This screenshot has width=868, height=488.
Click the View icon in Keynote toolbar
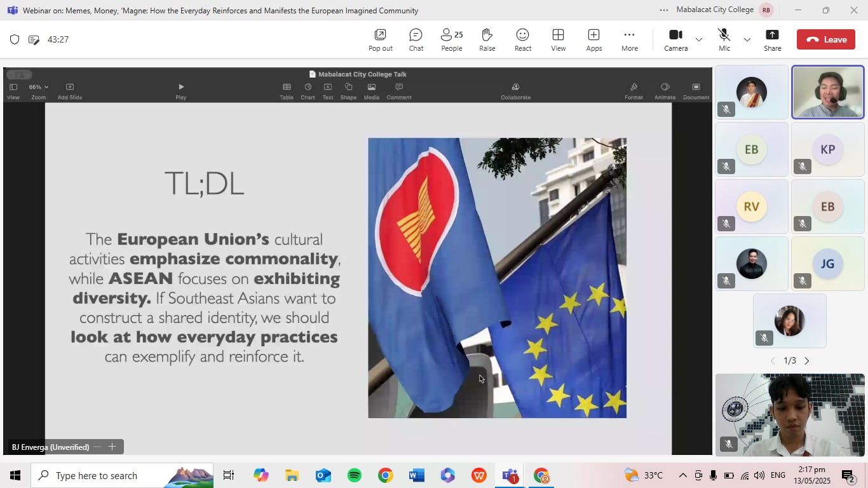tap(13, 91)
